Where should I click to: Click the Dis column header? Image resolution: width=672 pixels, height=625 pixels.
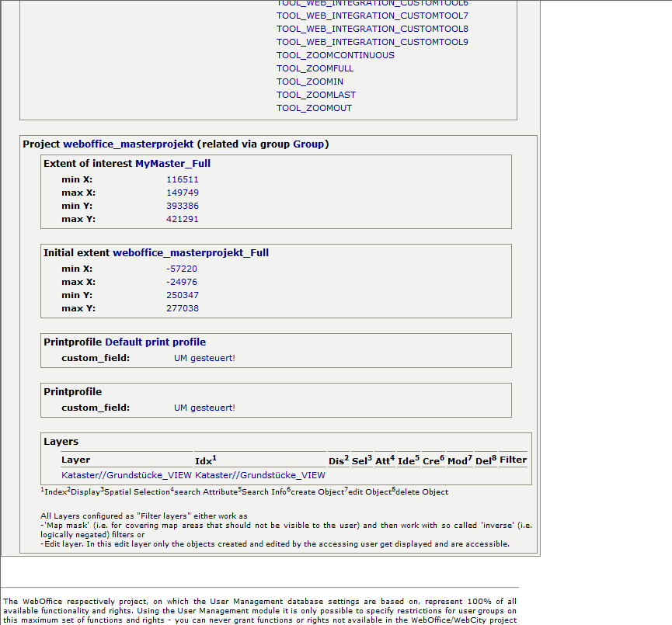tap(339, 460)
